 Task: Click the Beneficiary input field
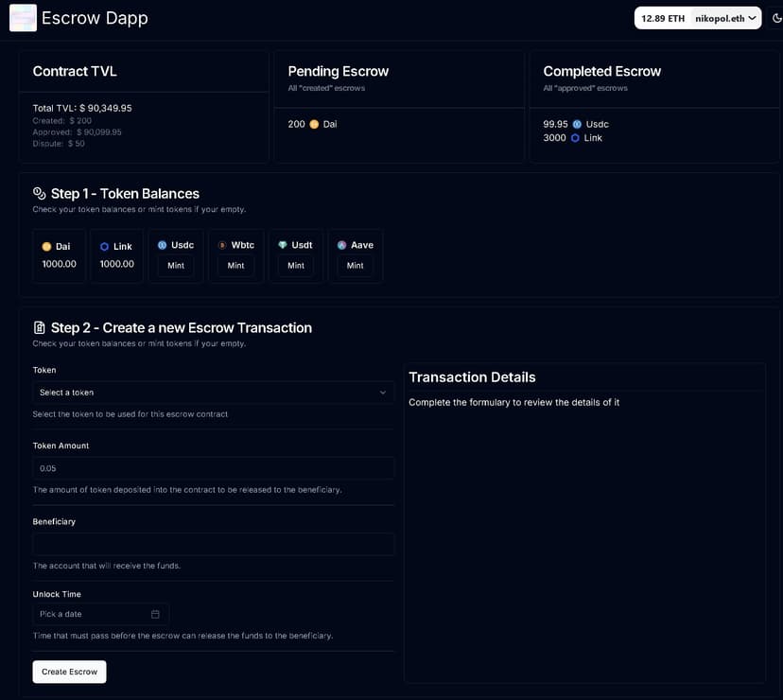pyautogui.click(x=213, y=543)
